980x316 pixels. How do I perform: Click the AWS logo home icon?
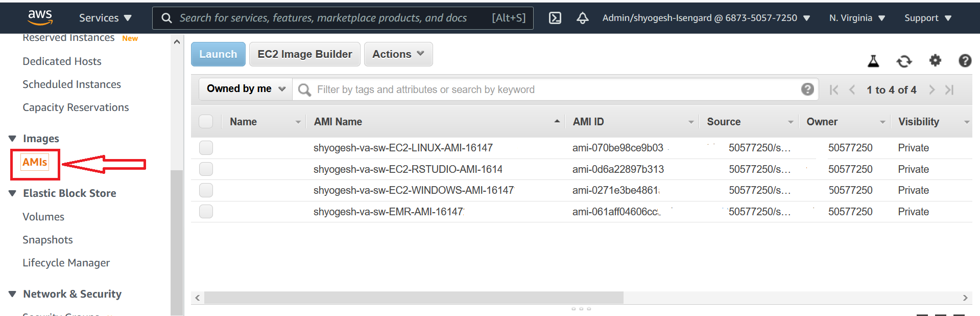click(x=40, y=17)
